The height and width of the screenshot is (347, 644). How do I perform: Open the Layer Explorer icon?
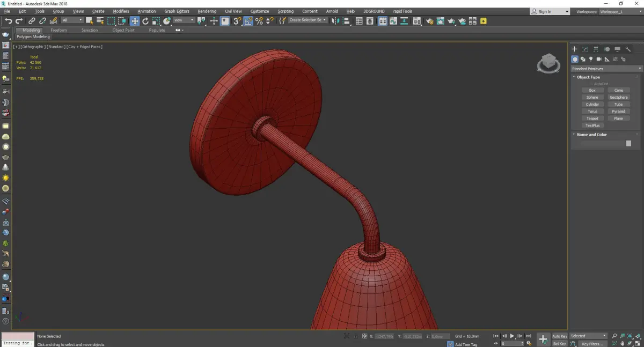[x=370, y=21]
